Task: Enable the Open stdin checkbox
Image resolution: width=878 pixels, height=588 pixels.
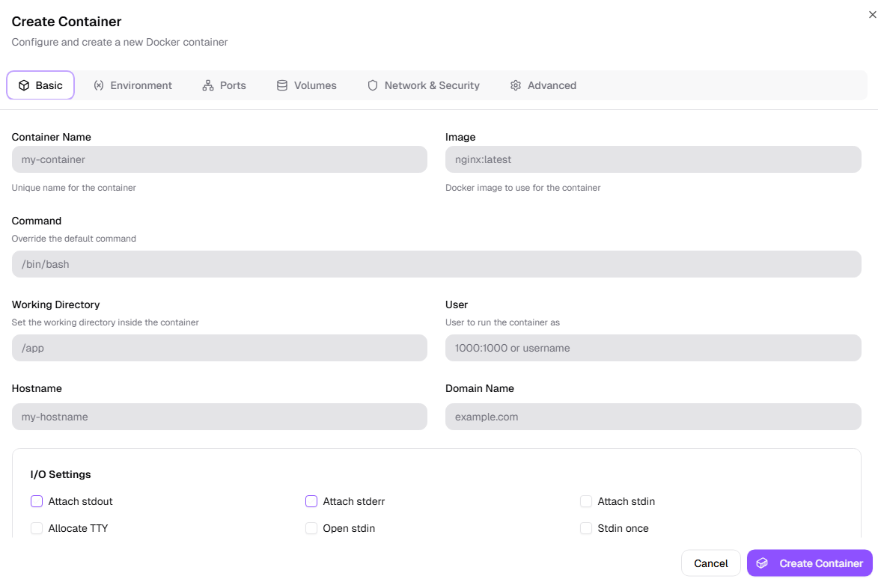Action: click(311, 528)
